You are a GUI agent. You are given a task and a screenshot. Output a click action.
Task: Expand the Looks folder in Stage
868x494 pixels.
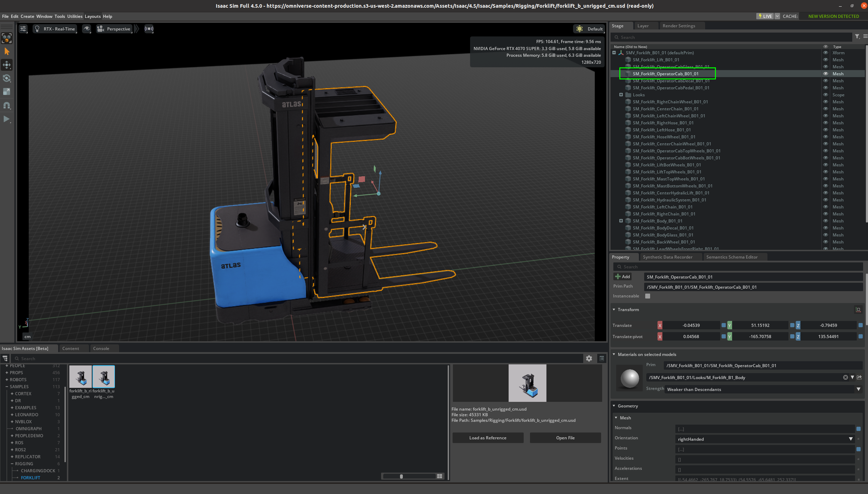[x=621, y=95]
